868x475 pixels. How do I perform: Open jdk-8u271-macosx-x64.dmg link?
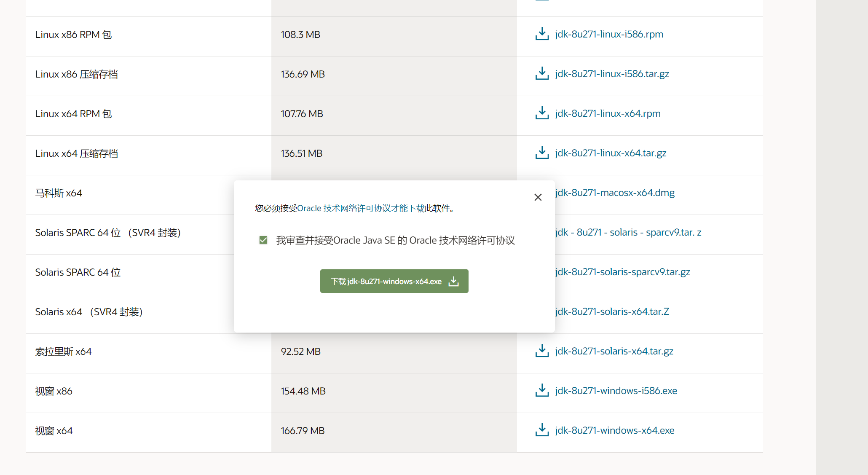pos(615,193)
